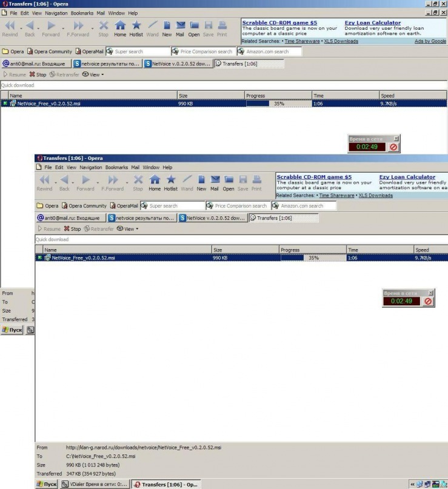Click the Print icon in the back window toolbar
Image resolution: width=448 pixels, height=489 pixels.
222,25
